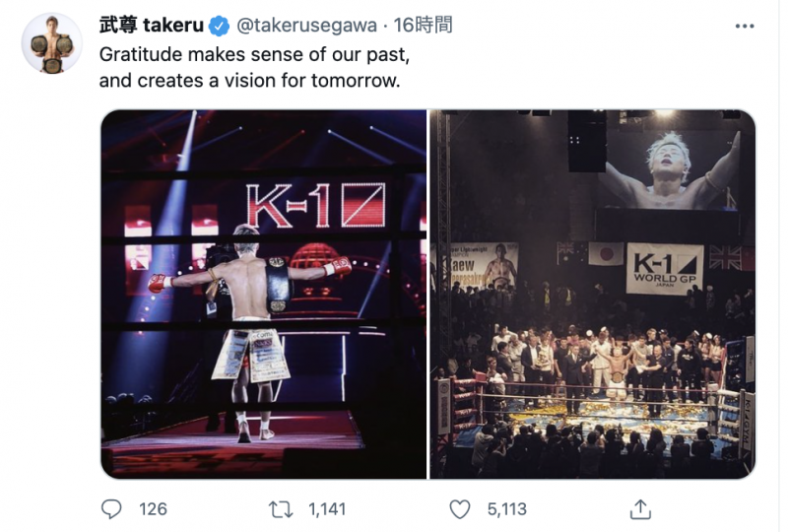Click the reply speech bubble icon

coord(112,508)
